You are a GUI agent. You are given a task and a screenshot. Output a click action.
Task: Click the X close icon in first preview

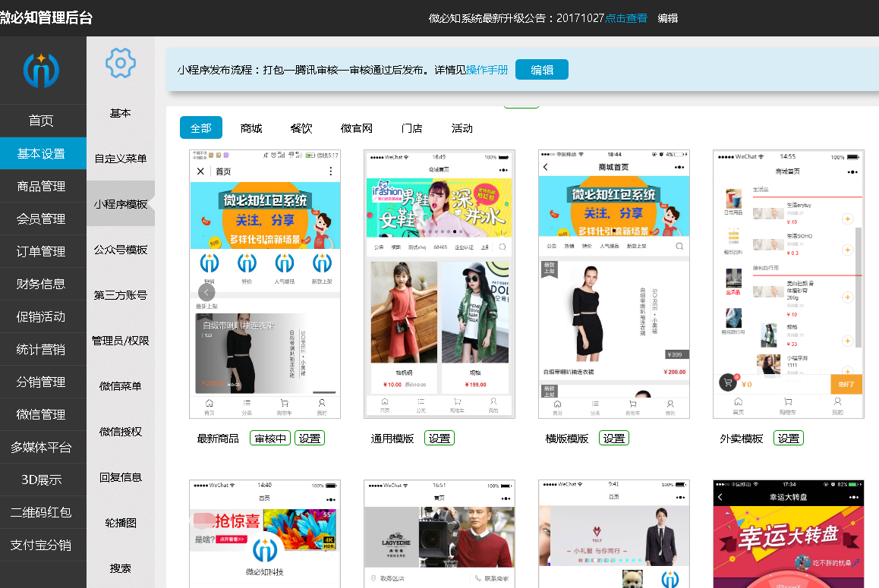tap(201, 171)
